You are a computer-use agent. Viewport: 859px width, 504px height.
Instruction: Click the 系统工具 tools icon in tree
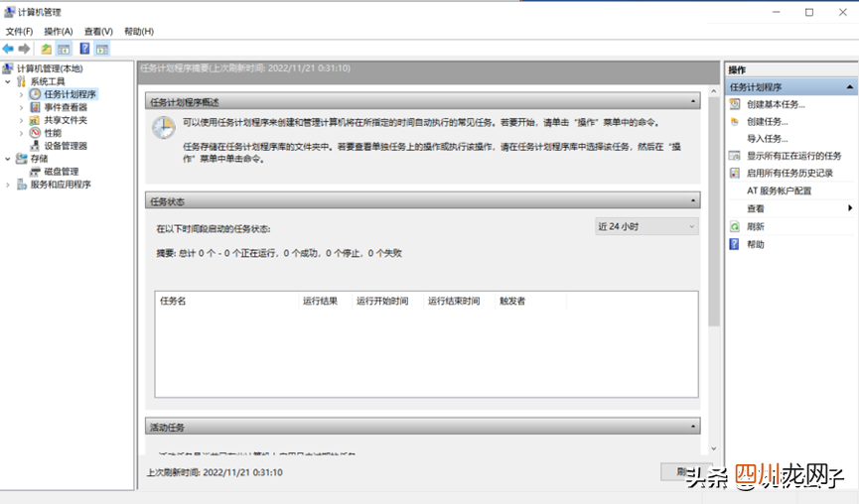pyautogui.click(x=22, y=81)
